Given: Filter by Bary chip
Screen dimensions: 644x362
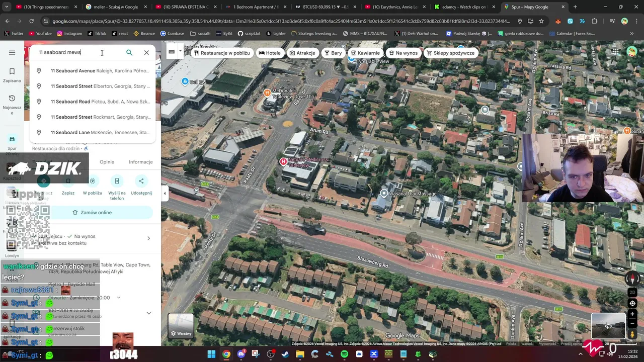Looking at the screenshot, I should pyautogui.click(x=333, y=53).
